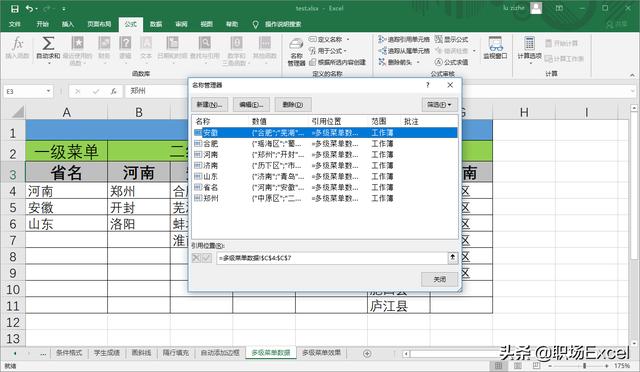The width and height of the screenshot is (640, 372).
Task: Select the 省名 name row
Action: 325,187
